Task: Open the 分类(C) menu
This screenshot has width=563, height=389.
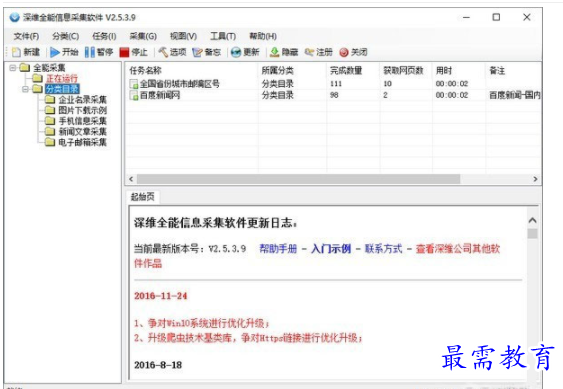Action: (x=65, y=36)
